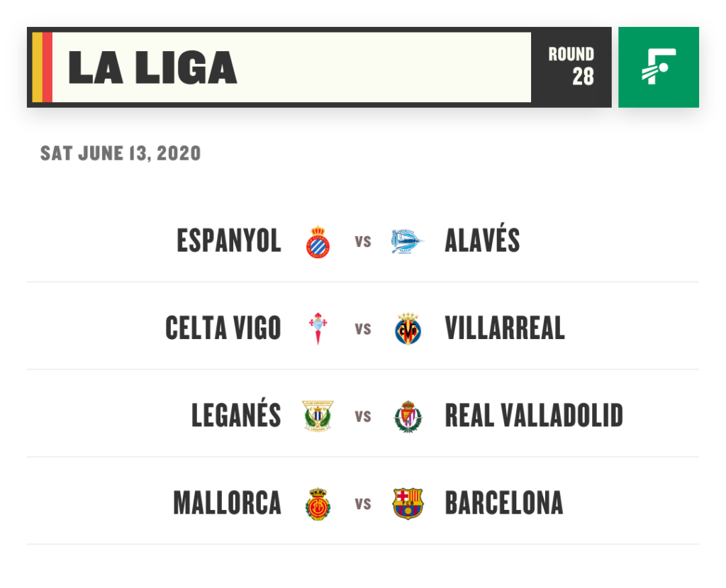Screen dimensions: 726x588
Task: Open the Real Valladolid team name
Action: click(534, 416)
